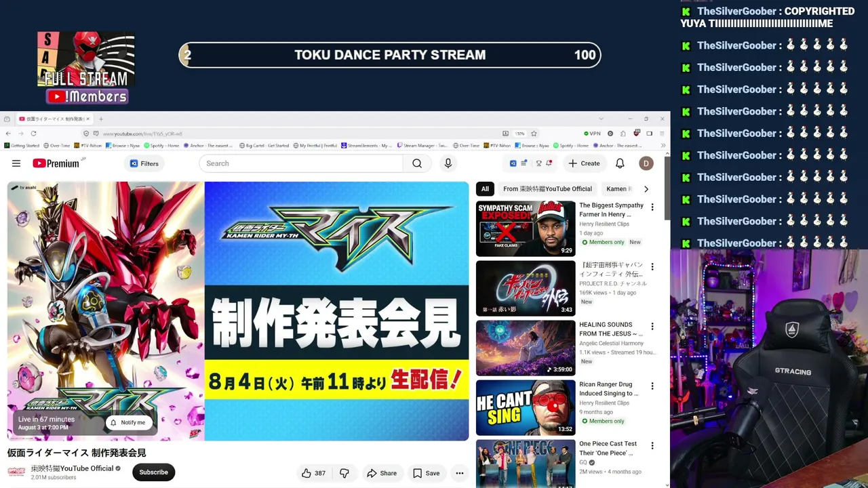The width and height of the screenshot is (868, 488).
Task: Open the Gavan Infinity video thumbnail
Action: pos(526,288)
